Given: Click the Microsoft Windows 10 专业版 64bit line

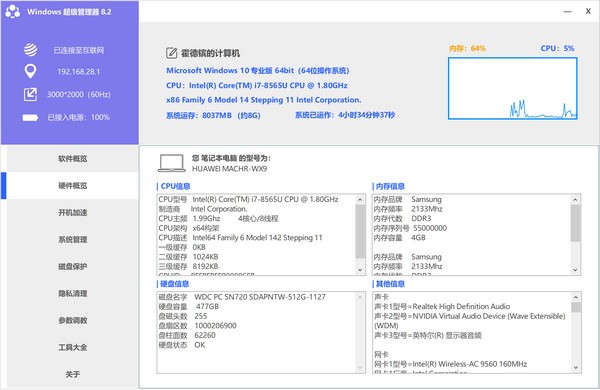Looking at the screenshot, I should pyautogui.click(x=258, y=70).
